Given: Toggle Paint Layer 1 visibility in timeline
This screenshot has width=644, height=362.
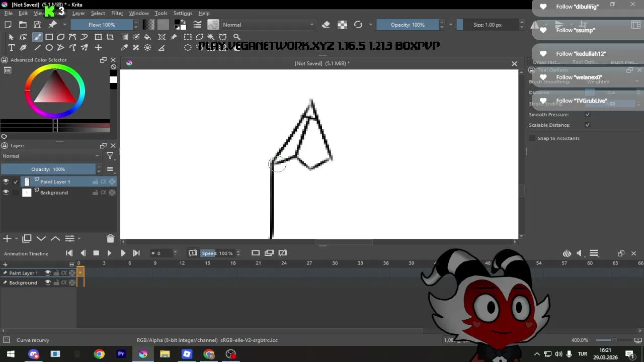Looking at the screenshot, I should tap(48, 273).
